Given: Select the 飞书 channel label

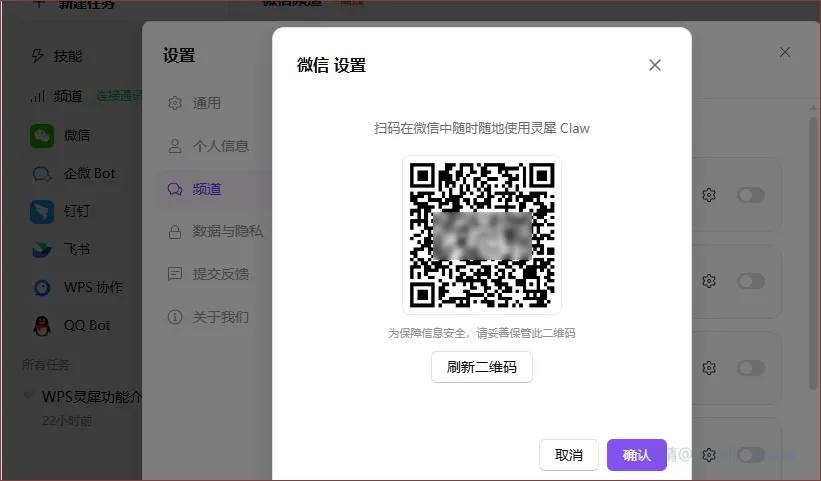Looking at the screenshot, I should coord(77,249).
